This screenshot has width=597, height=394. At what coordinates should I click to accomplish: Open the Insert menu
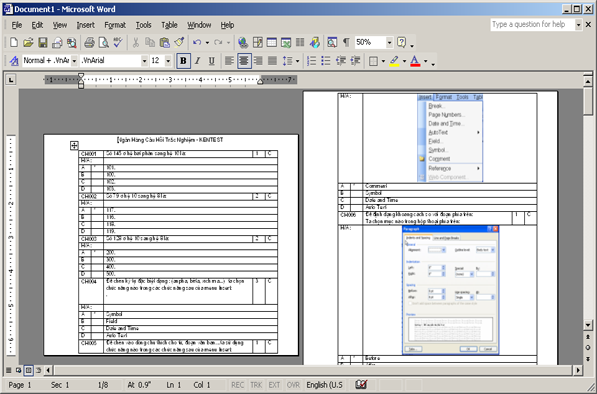(86, 25)
